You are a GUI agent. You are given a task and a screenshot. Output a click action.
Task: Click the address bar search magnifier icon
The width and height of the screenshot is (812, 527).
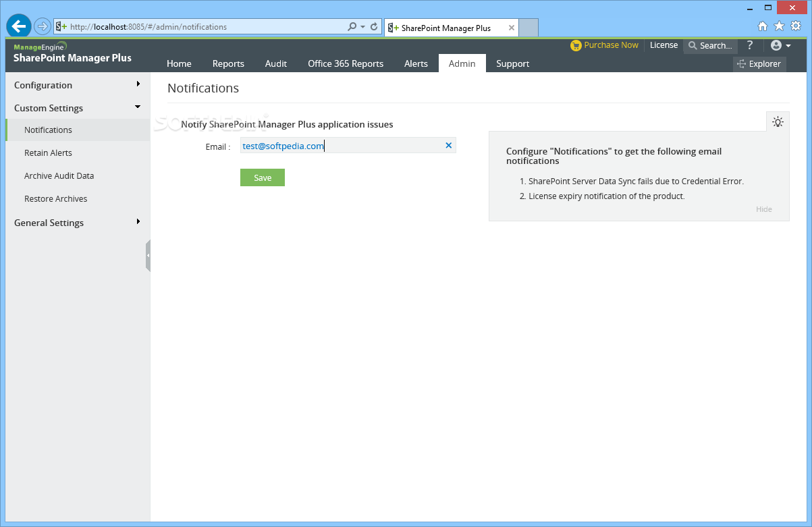tap(352, 27)
